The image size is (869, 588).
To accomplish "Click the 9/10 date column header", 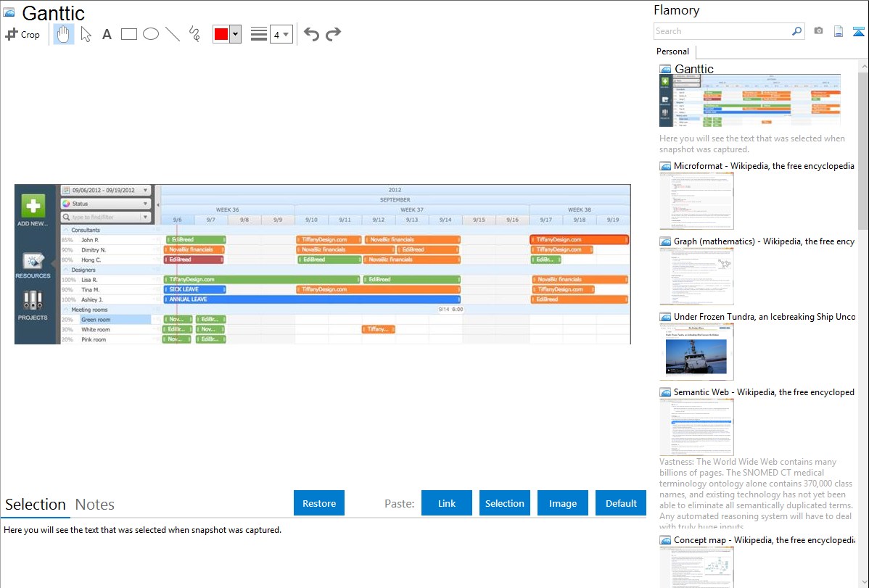I will [311, 220].
